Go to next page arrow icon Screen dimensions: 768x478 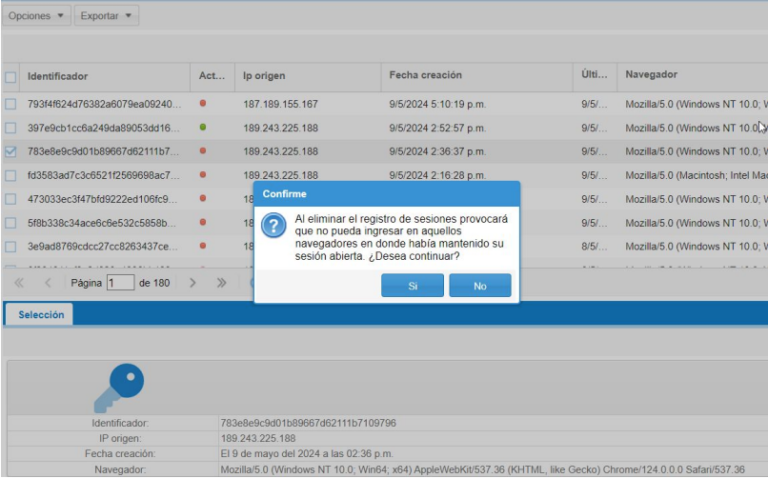tap(194, 283)
